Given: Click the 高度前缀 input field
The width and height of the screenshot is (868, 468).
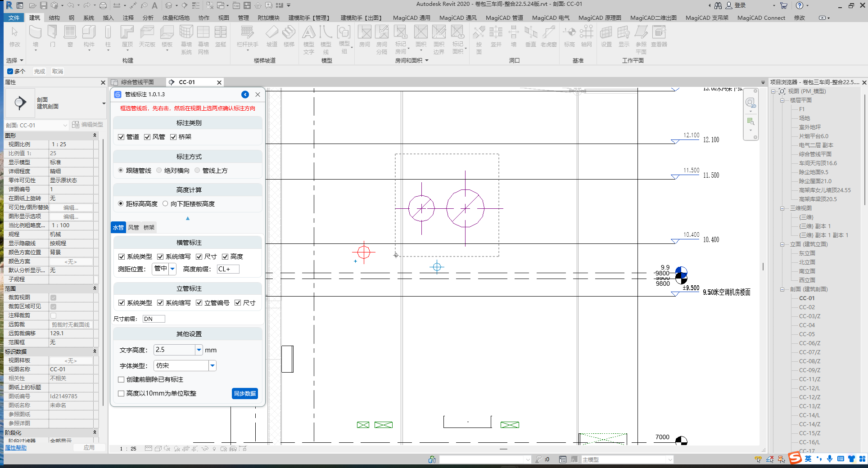Looking at the screenshot, I should (x=228, y=269).
